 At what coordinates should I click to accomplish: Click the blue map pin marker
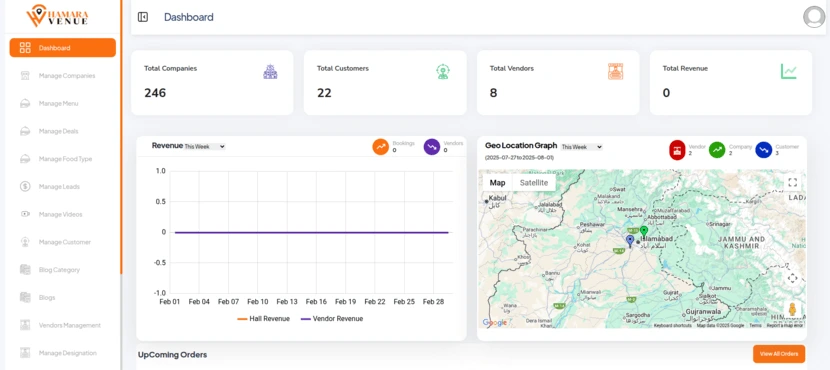click(x=630, y=241)
